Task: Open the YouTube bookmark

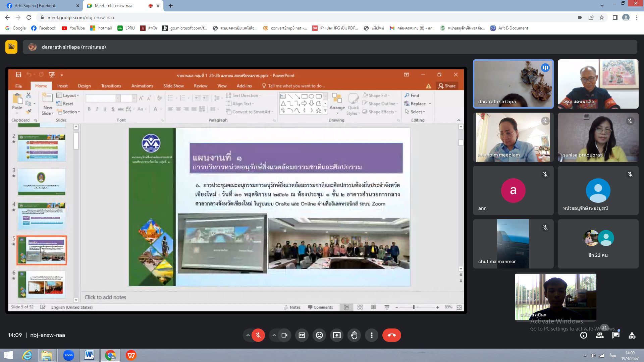Action: click(x=73, y=28)
